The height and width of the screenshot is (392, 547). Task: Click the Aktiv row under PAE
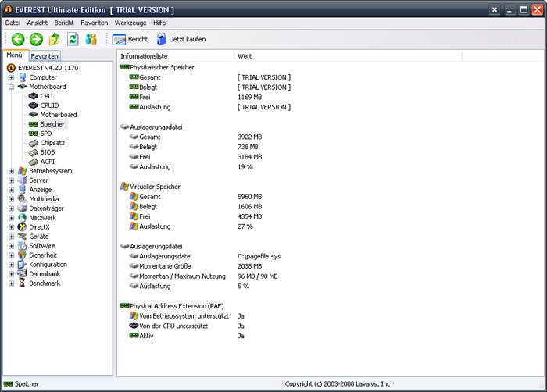(146, 336)
